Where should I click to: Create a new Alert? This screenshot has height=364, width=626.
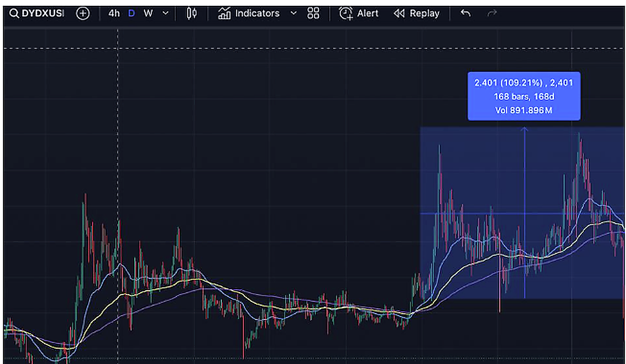(x=359, y=13)
